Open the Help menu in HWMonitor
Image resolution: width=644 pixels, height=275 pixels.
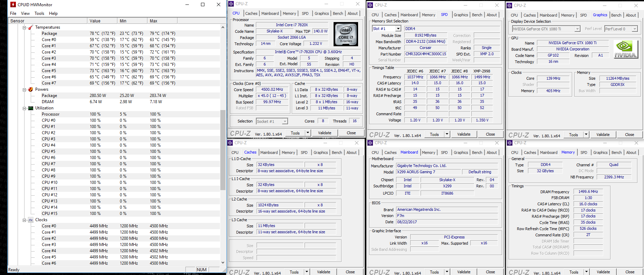(x=53, y=13)
